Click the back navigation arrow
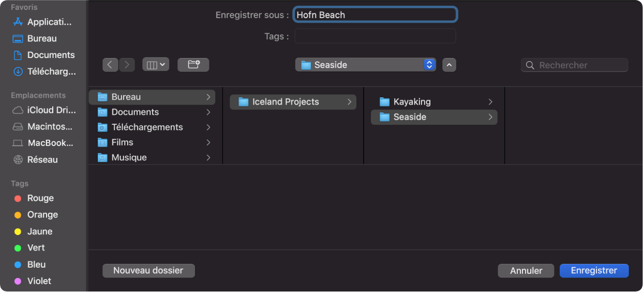The image size is (644, 292). (x=110, y=65)
